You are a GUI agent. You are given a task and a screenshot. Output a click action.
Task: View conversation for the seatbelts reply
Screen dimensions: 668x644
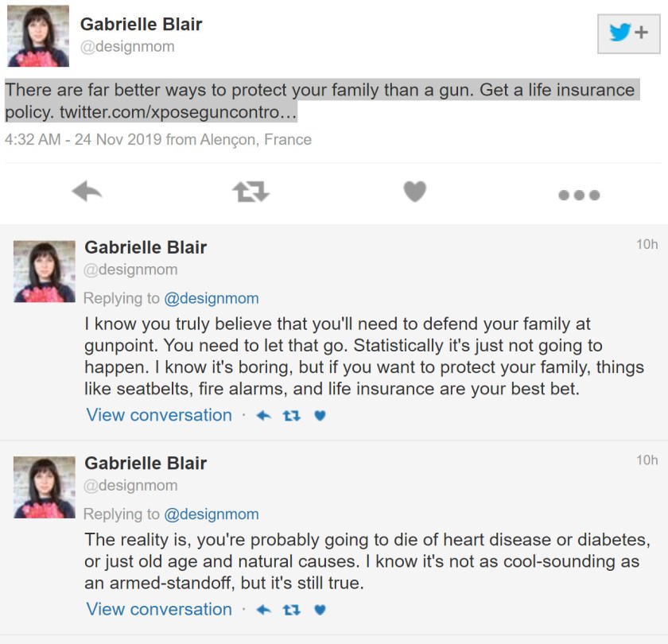(x=159, y=415)
